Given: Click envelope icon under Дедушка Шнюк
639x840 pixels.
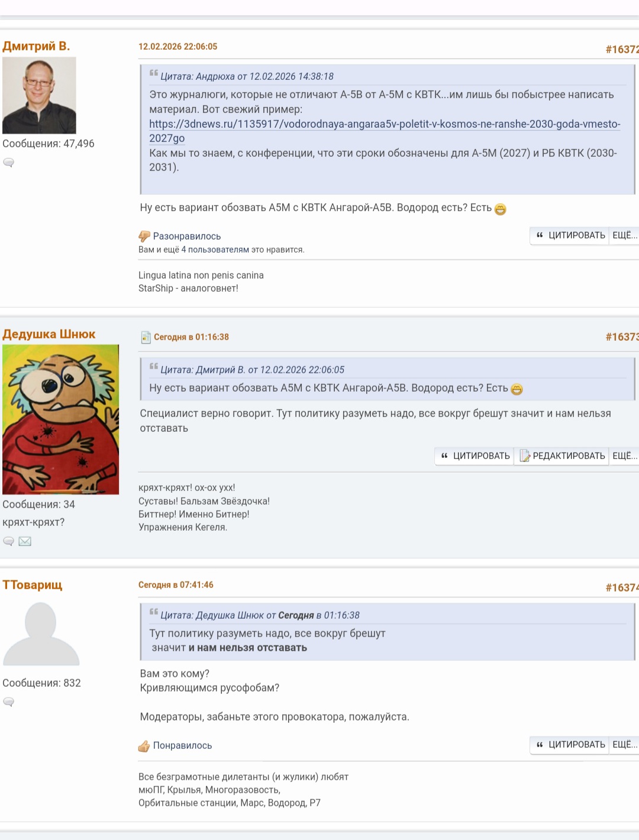Looking at the screenshot, I should (25, 541).
